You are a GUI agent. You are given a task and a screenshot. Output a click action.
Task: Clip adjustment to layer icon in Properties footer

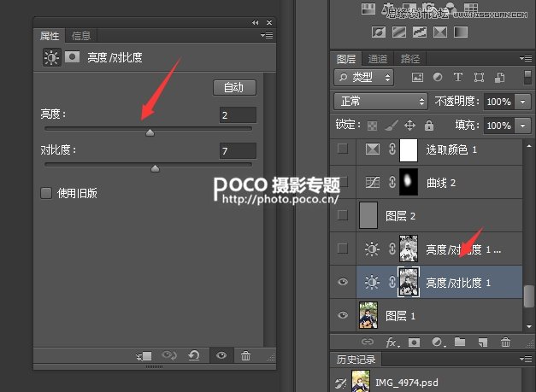pyautogui.click(x=144, y=356)
